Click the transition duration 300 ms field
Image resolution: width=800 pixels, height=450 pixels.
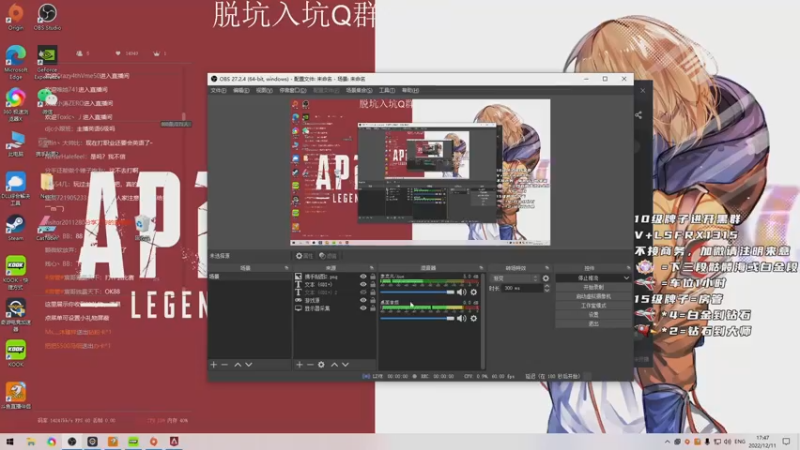pyautogui.click(x=521, y=288)
